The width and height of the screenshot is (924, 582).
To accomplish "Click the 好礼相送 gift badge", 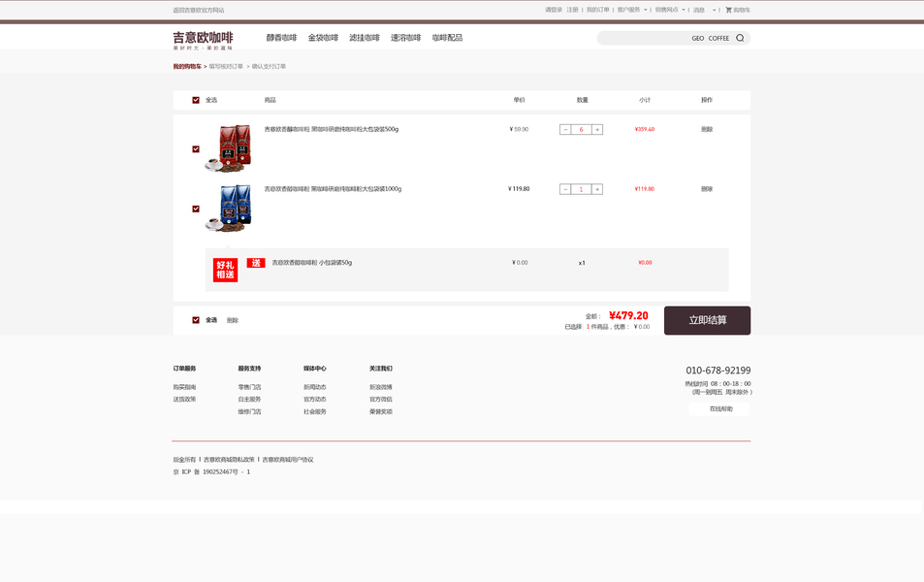I will (x=225, y=270).
